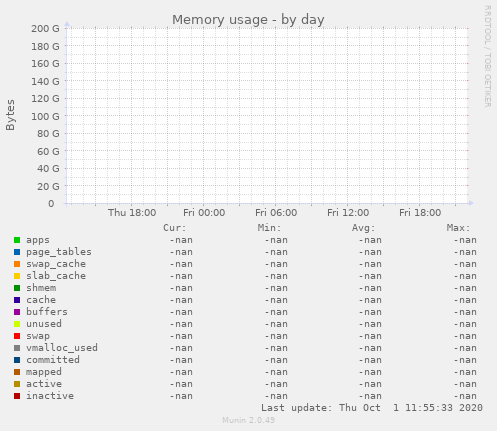This screenshot has width=497, height=431.
Task: Select the inactive legend label
Action: click(50, 396)
